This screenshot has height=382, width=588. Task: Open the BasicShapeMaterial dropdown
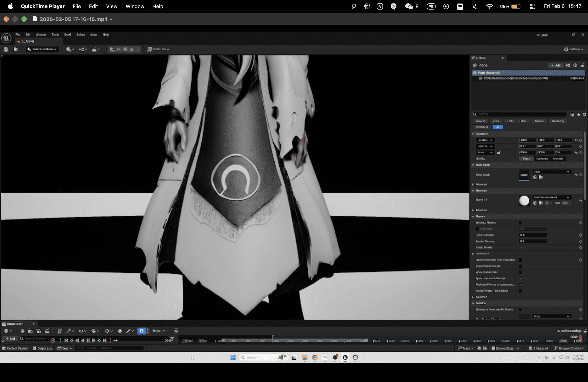point(551,197)
